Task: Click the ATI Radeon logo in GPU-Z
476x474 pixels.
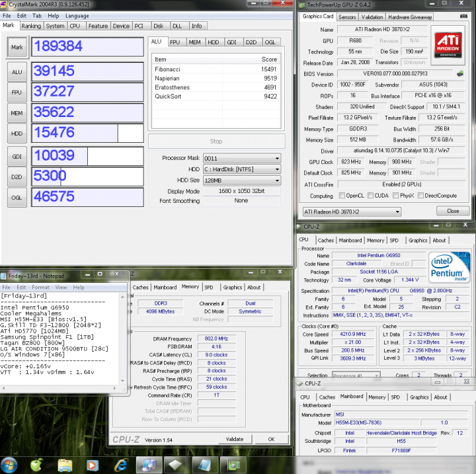Action: pyautogui.click(x=448, y=45)
